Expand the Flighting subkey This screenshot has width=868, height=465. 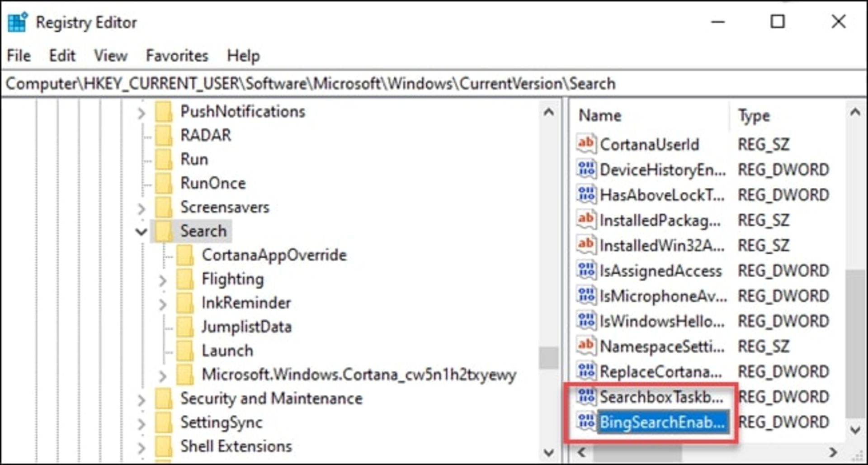(163, 280)
